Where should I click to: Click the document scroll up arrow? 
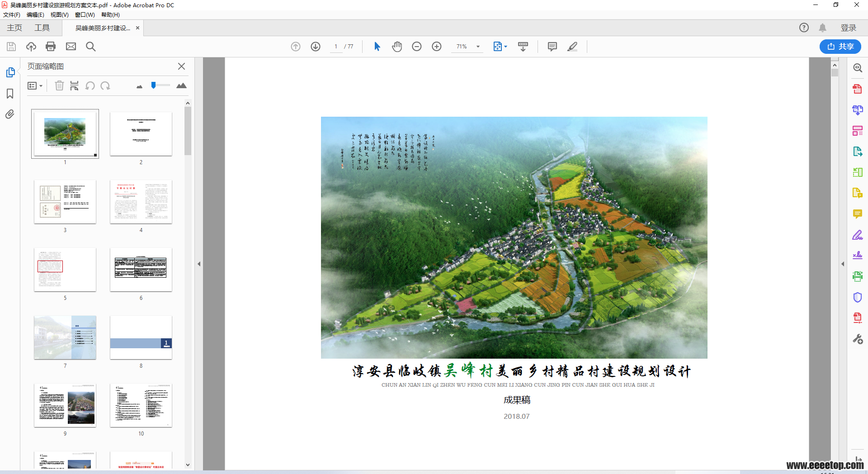click(x=835, y=65)
